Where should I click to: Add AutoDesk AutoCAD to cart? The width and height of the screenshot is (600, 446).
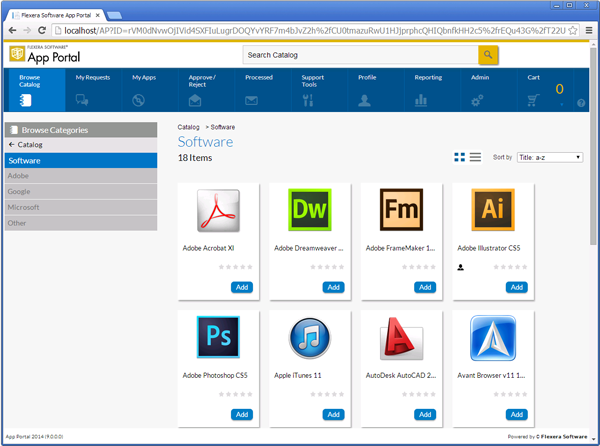point(425,415)
